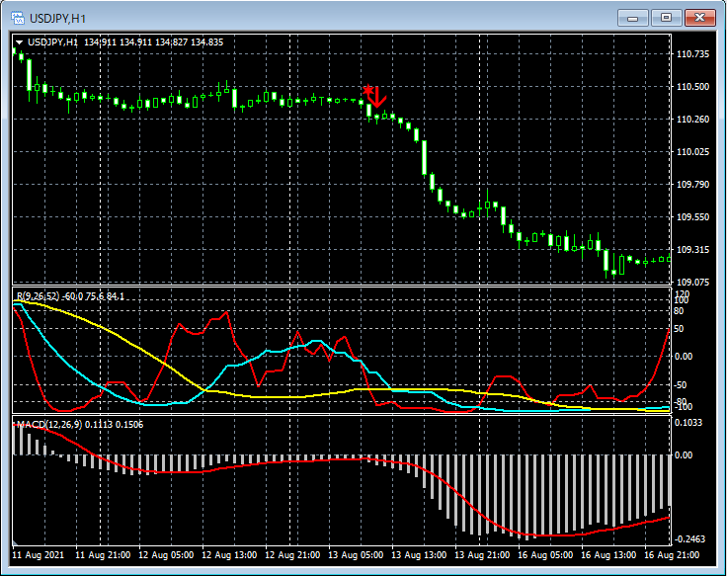728x576 pixels.
Task: Maximize the USDJPY,H1 chart window
Action: pos(666,18)
